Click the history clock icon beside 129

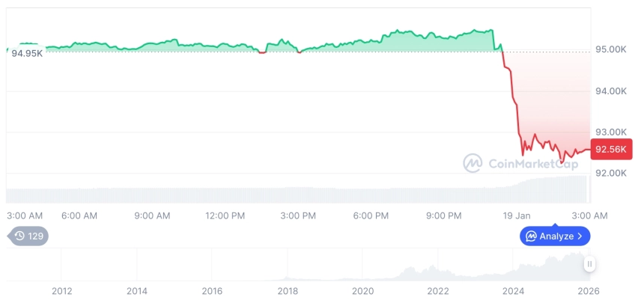pos(19,236)
